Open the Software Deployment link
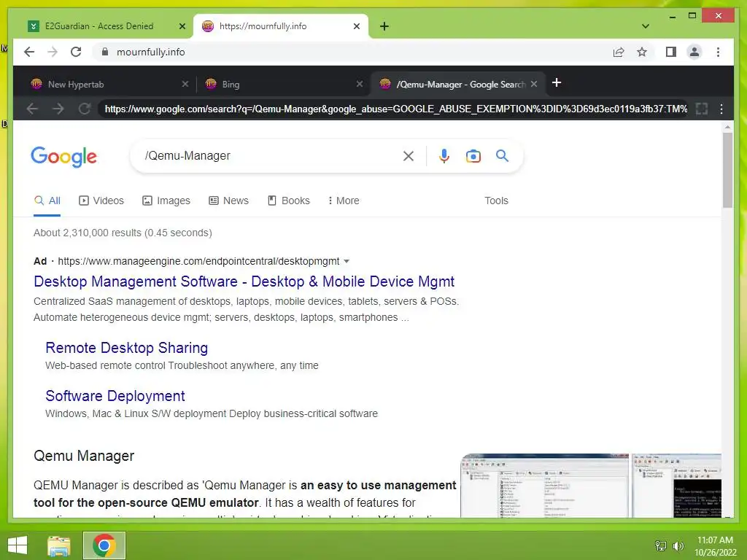Viewport: 747px width, 560px height. coord(115,396)
